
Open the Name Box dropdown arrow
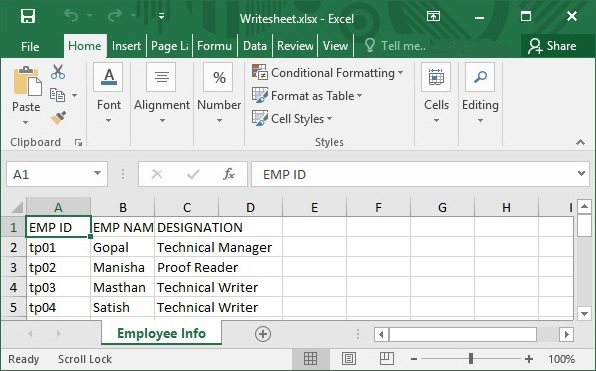click(98, 173)
